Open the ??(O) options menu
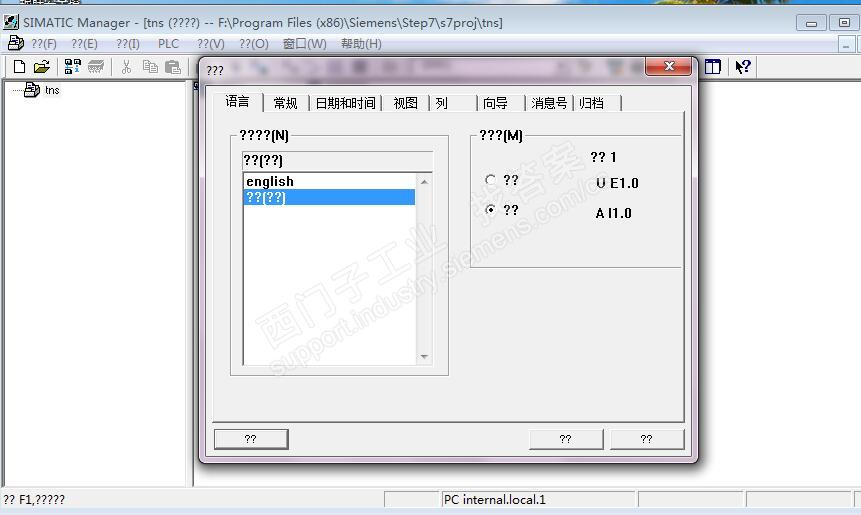 pyautogui.click(x=254, y=43)
